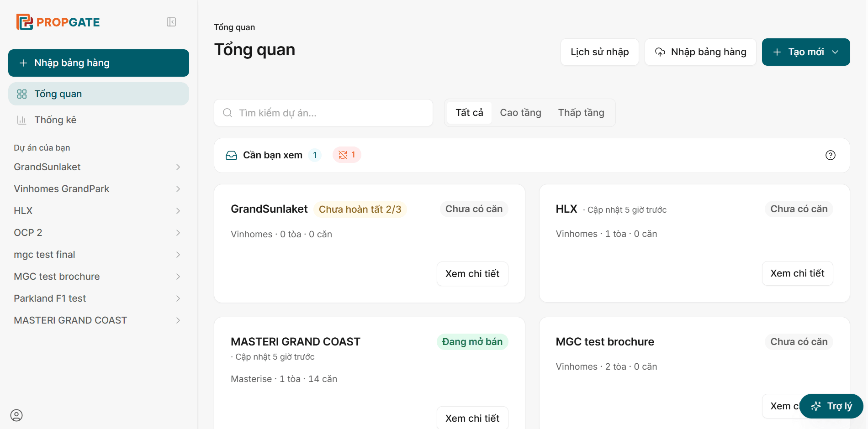The width and height of the screenshot is (868, 429).
Task: Expand mgc test final chevron
Action: click(x=178, y=255)
